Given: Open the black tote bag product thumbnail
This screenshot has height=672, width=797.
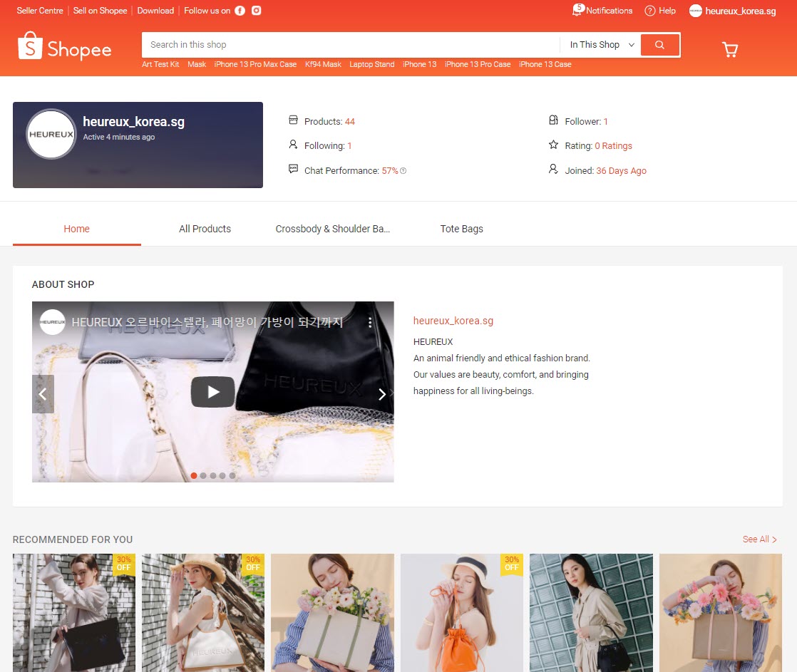Looking at the screenshot, I should click(74, 613).
